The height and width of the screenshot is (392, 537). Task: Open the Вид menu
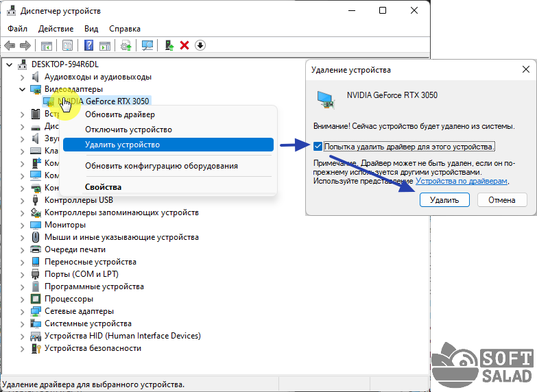pyautogui.click(x=91, y=29)
